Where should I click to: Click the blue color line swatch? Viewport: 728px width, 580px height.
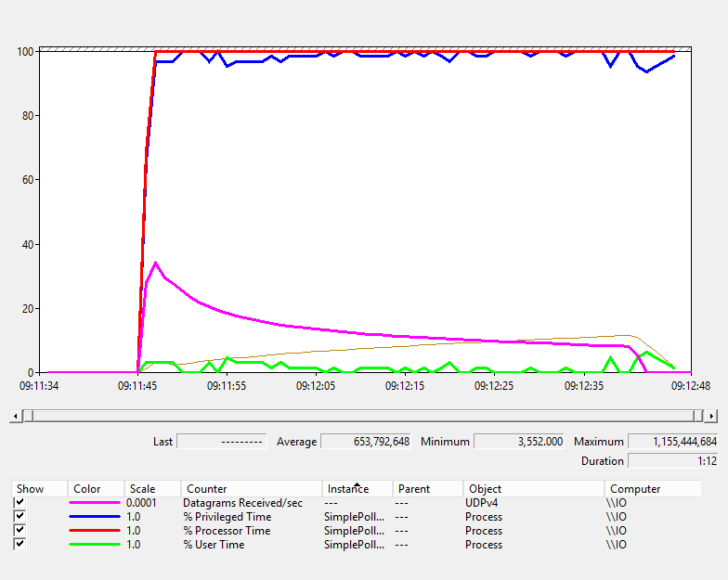[95, 517]
